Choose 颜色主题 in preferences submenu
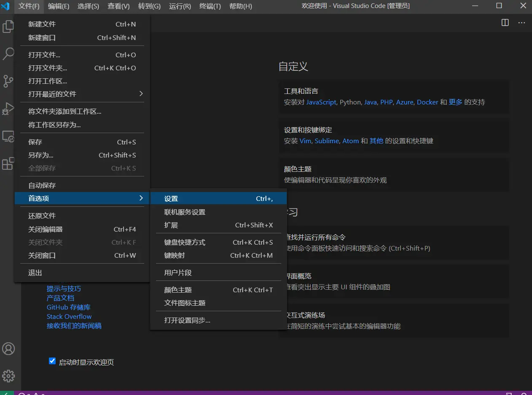 click(x=218, y=290)
